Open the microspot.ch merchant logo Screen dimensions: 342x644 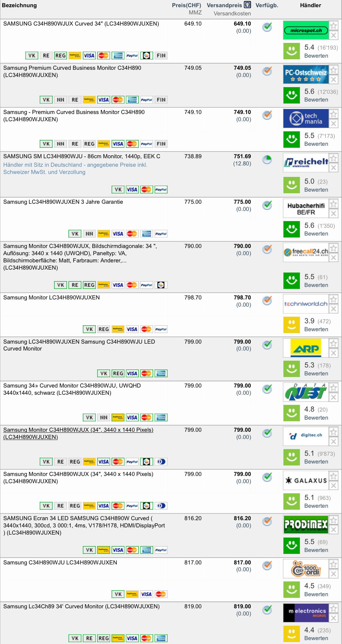(306, 30)
